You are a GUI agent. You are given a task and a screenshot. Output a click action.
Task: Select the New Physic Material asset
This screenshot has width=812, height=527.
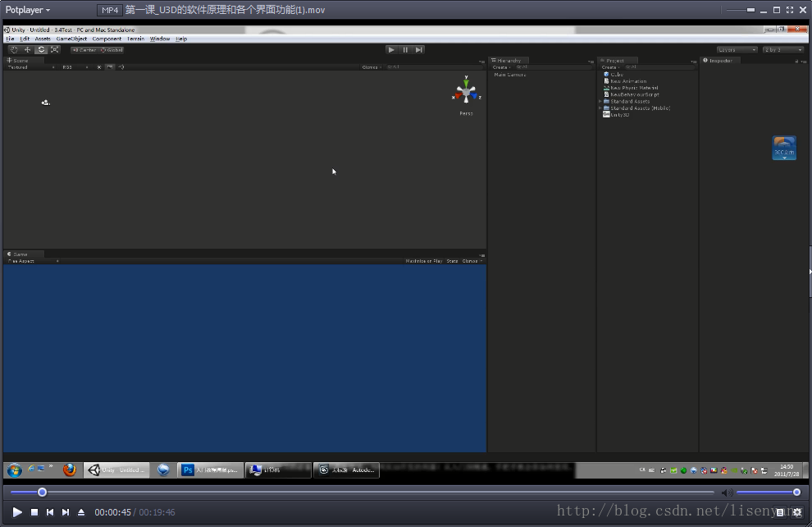coord(631,88)
